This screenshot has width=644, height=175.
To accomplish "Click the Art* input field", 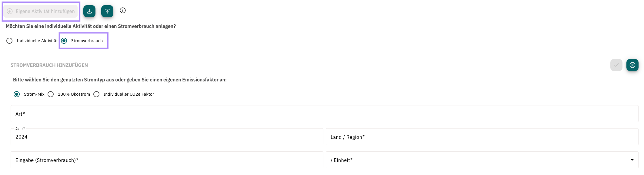I will tap(325, 114).
